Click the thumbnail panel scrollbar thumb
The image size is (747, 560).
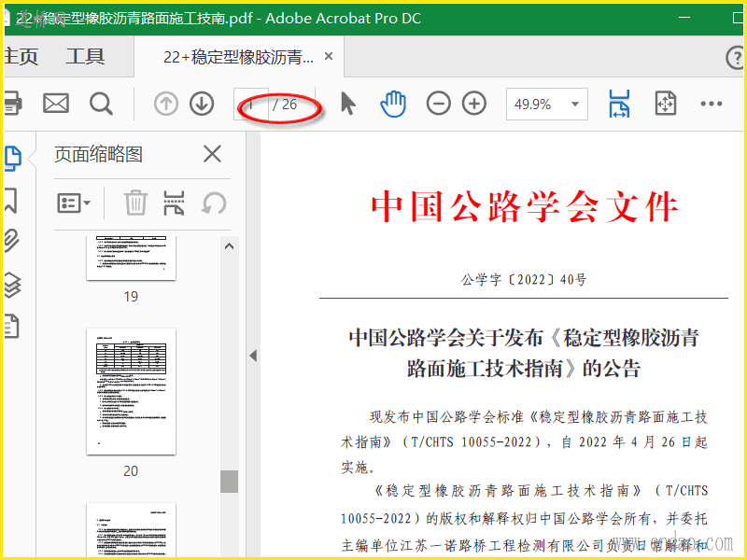pos(229,482)
